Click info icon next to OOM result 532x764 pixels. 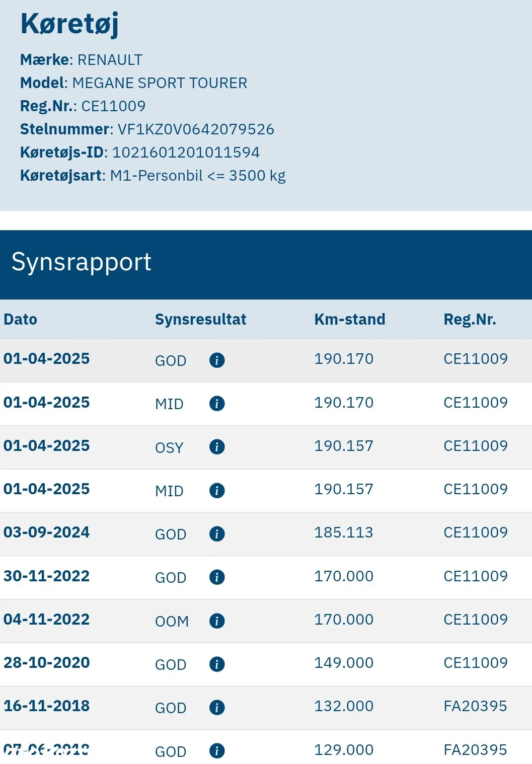pyautogui.click(x=217, y=621)
